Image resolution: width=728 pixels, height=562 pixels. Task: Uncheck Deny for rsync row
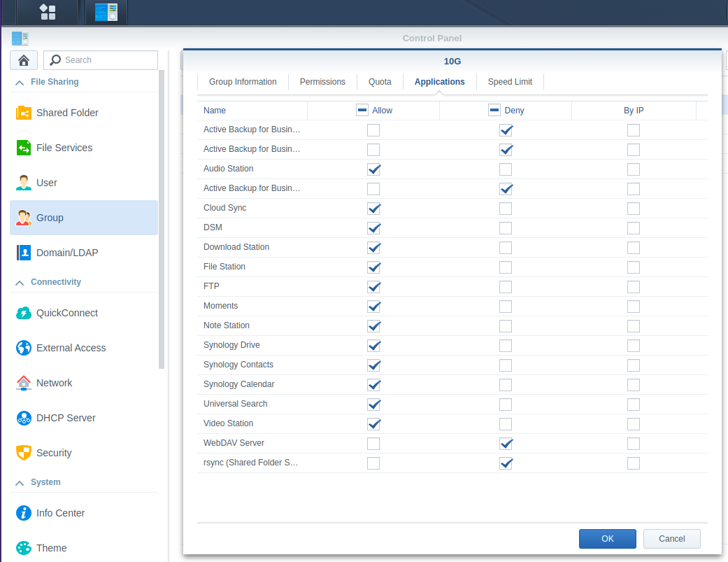[x=506, y=463]
